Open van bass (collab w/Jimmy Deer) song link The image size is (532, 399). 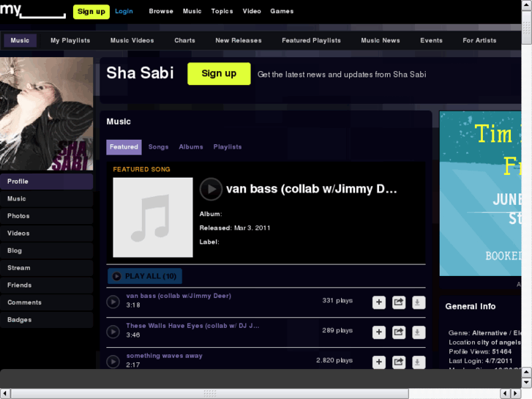pos(179,296)
